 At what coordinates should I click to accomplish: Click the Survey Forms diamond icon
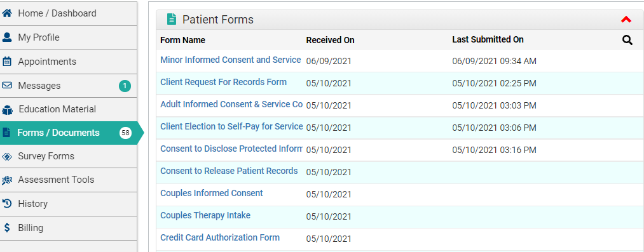(7, 156)
